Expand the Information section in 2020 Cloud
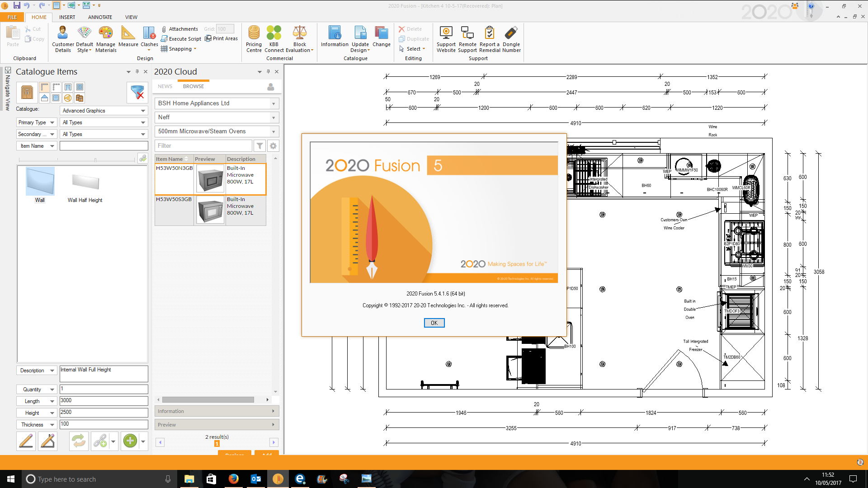The width and height of the screenshot is (868, 488). [x=216, y=411]
